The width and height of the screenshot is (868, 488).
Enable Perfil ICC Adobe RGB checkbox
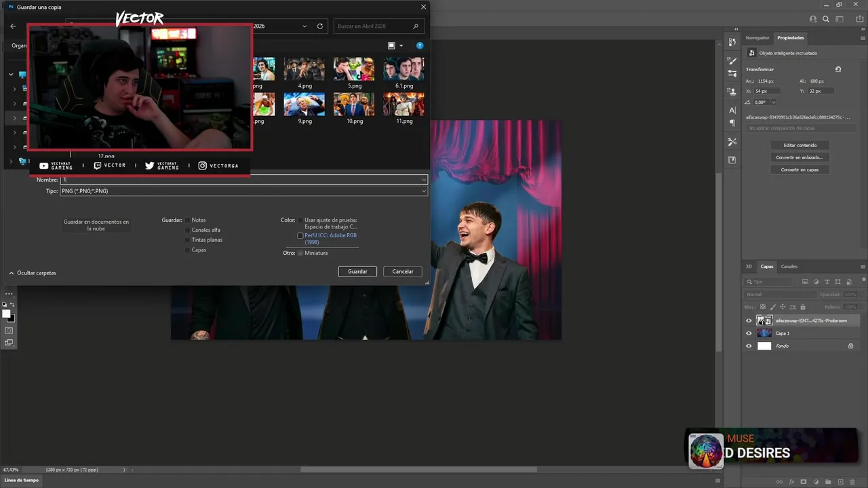300,236
